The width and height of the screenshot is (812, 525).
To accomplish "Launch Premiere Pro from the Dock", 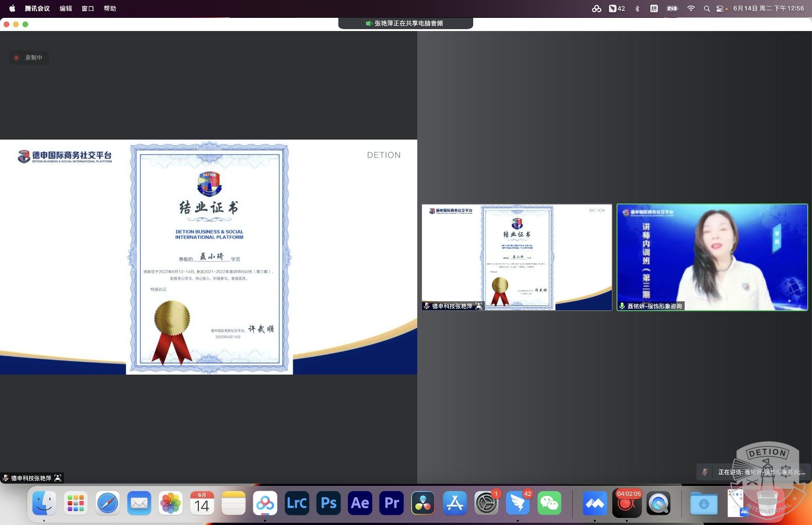I will [x=391, y=503].
